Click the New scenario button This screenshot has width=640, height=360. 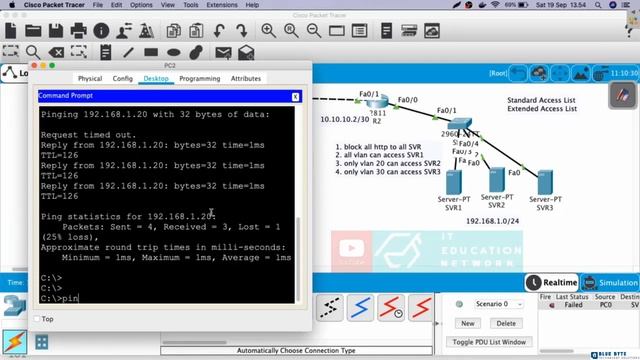click(x=468, y=323)
